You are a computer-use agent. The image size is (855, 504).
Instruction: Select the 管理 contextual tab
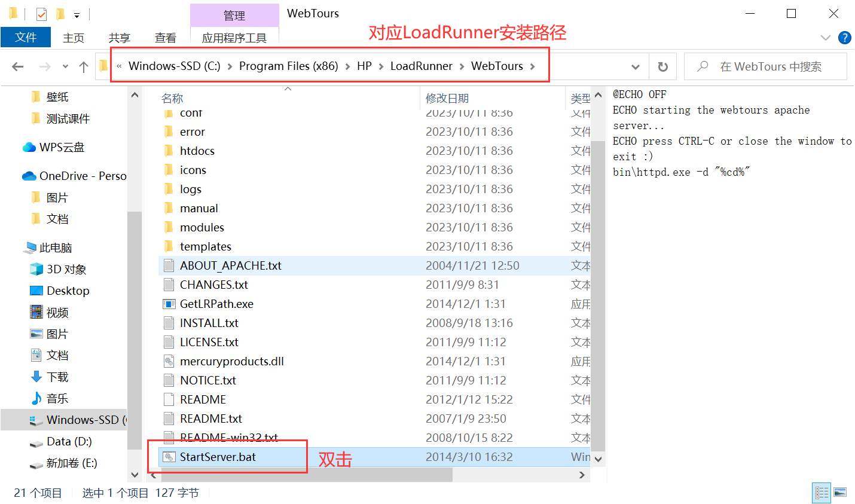coord(234,15)
